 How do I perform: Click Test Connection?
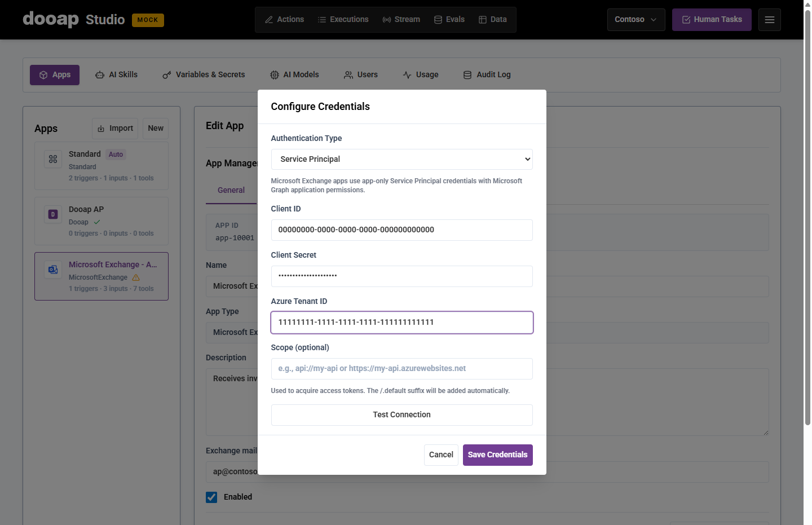[x=402, y=415]
